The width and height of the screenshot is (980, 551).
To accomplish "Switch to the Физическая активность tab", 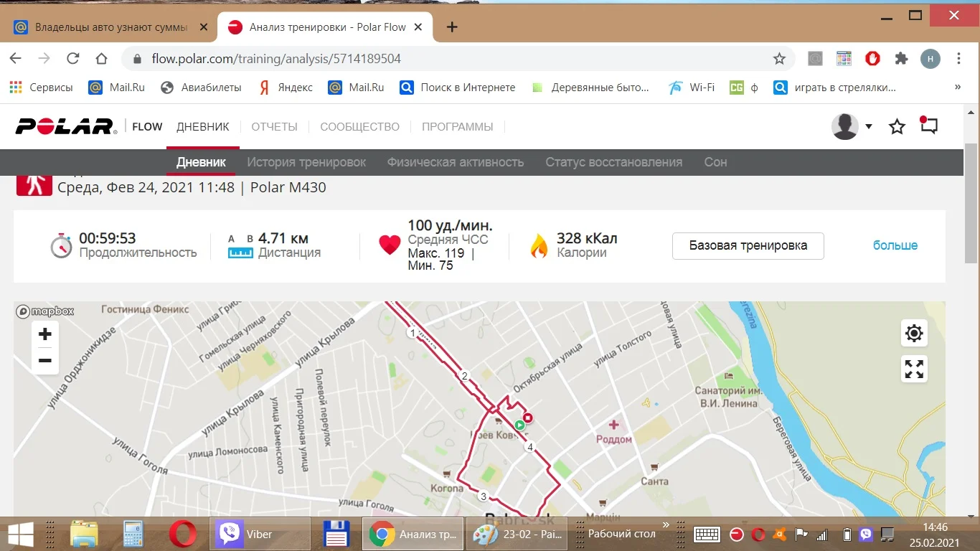I will pos(456,162).
